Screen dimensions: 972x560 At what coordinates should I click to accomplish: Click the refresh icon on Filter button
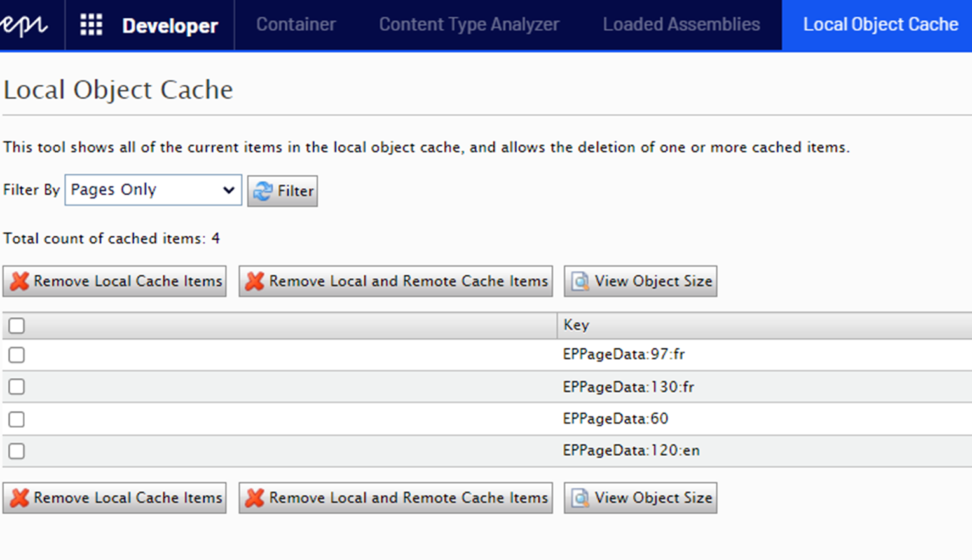pyautogui.click(x=263, y=191)
